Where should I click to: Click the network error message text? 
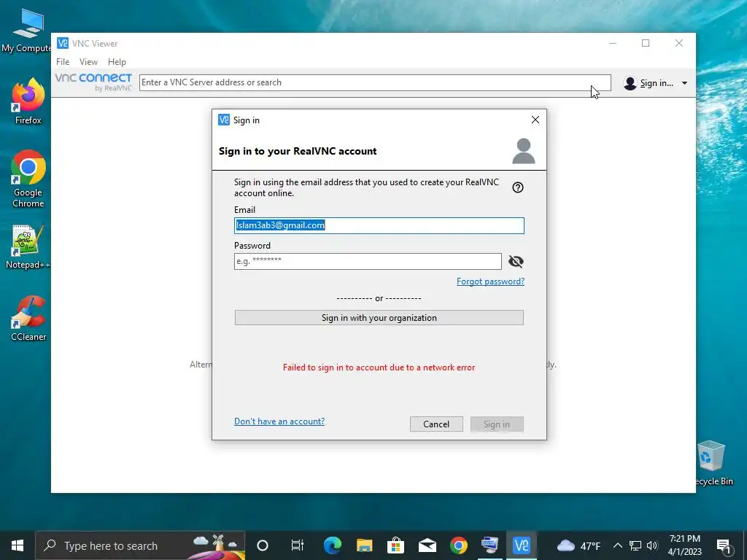(379, 367)
